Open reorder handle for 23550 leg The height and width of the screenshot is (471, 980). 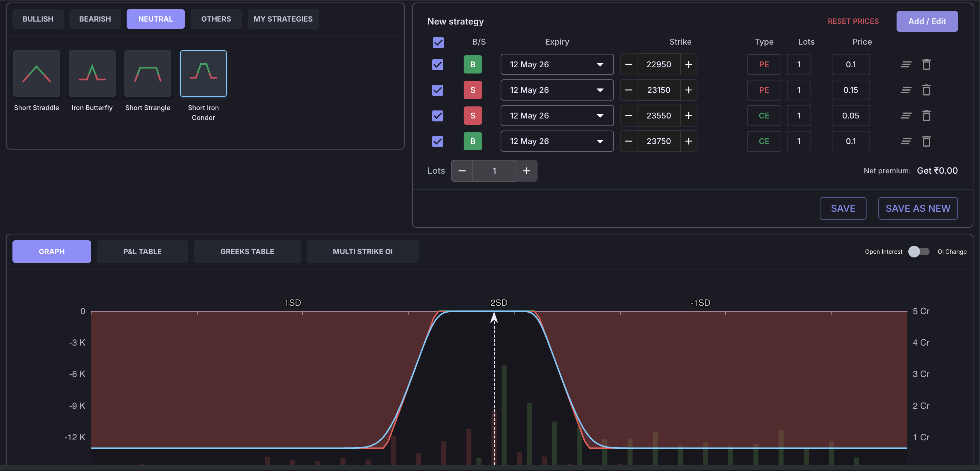pyautogui.click(x=906, y=116)
